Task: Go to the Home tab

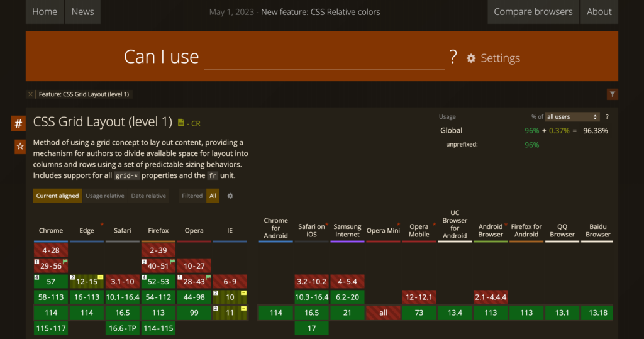Action: (x=45, y=12)
